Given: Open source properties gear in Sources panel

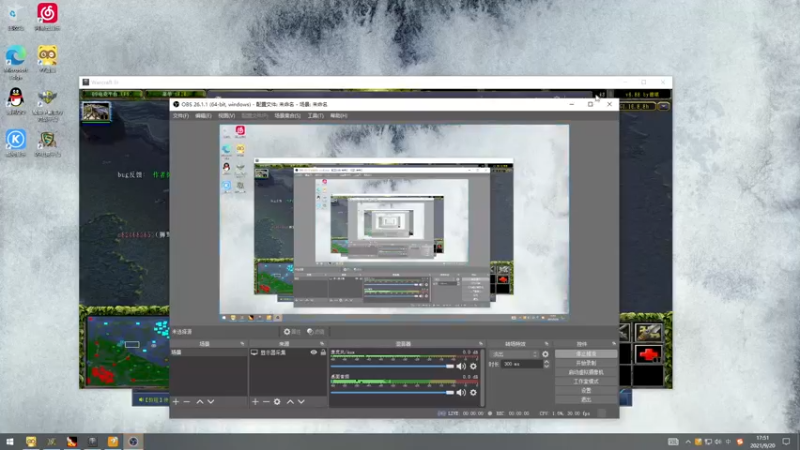Looking at the screenshot, I should pyautogui.click(x=277, y=402).
